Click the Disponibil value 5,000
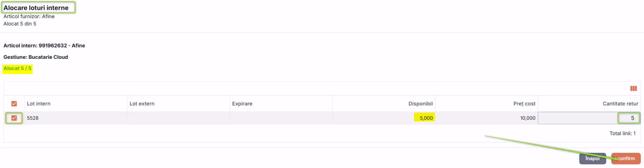 pos(426,118)
